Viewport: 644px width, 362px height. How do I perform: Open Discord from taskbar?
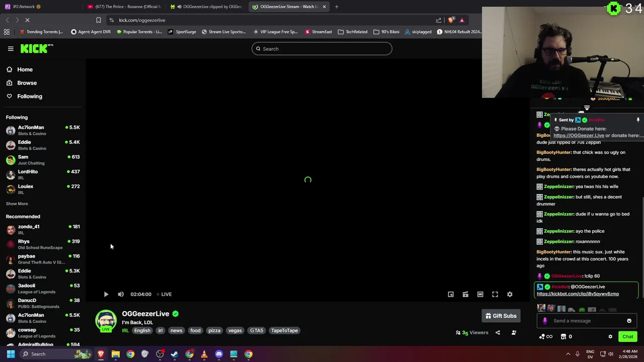(x=219, y=354)
